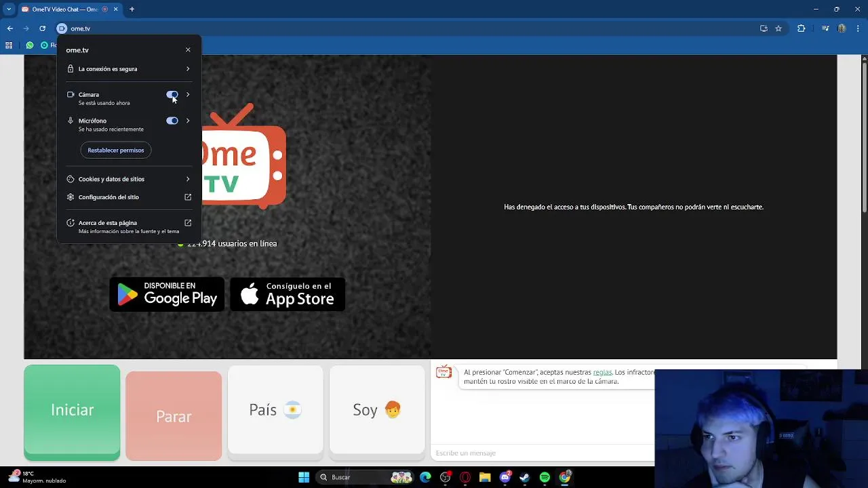Open a new browser tab

point(132,9)
